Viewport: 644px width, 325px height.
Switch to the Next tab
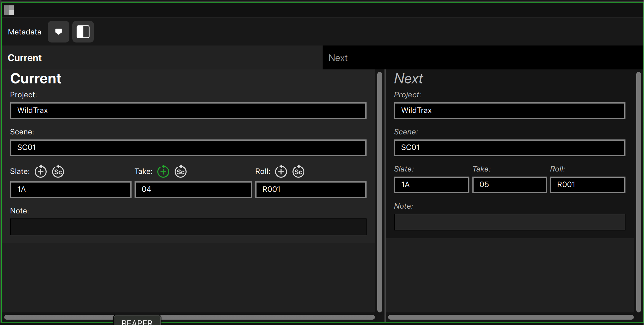pos(338,57)
